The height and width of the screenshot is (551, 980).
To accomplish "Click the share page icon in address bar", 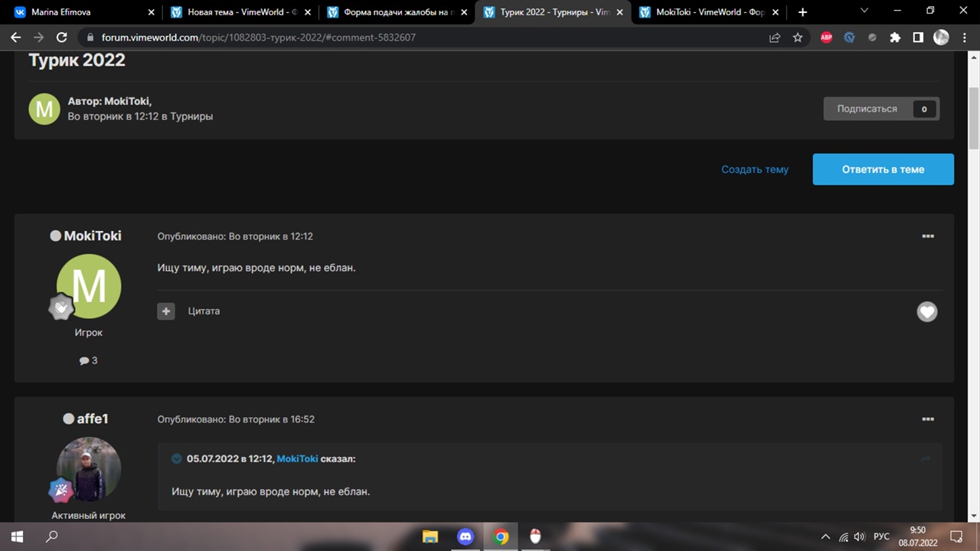I will coord(775,37).
